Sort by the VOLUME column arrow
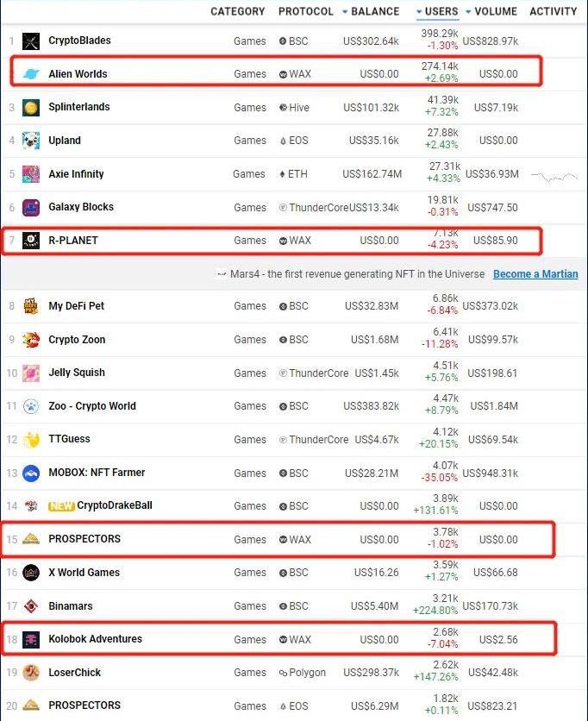The height and width of the screenshot is (721, 588). click(x=469, y=12)
